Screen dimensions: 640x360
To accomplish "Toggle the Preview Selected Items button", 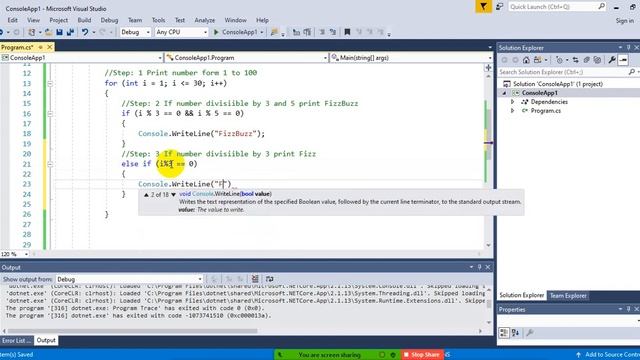I will point(623,60).
